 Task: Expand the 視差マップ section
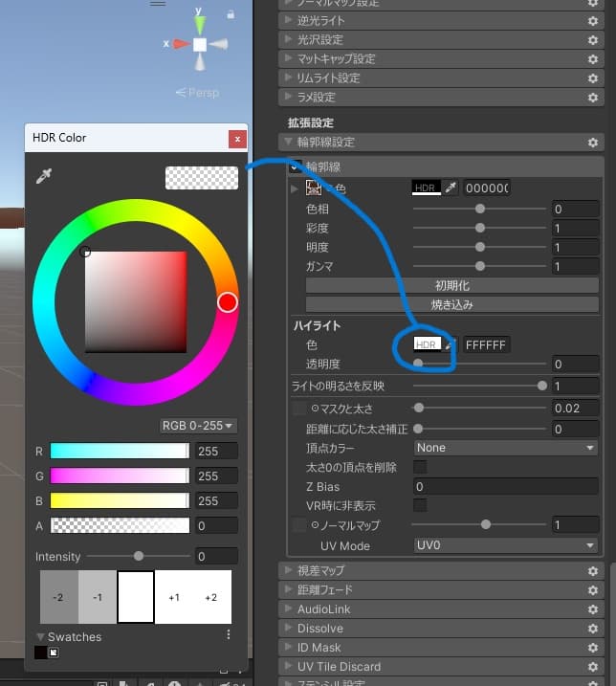(288, 570)
